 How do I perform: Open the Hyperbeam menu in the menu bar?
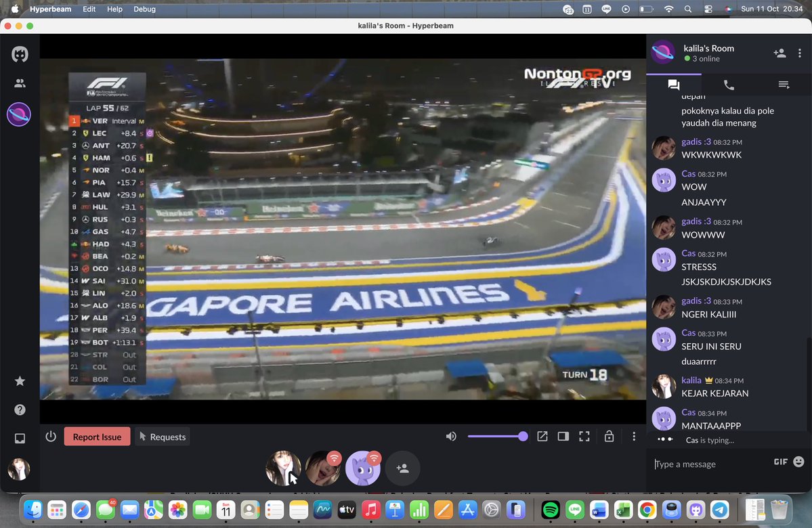[50, 9]
